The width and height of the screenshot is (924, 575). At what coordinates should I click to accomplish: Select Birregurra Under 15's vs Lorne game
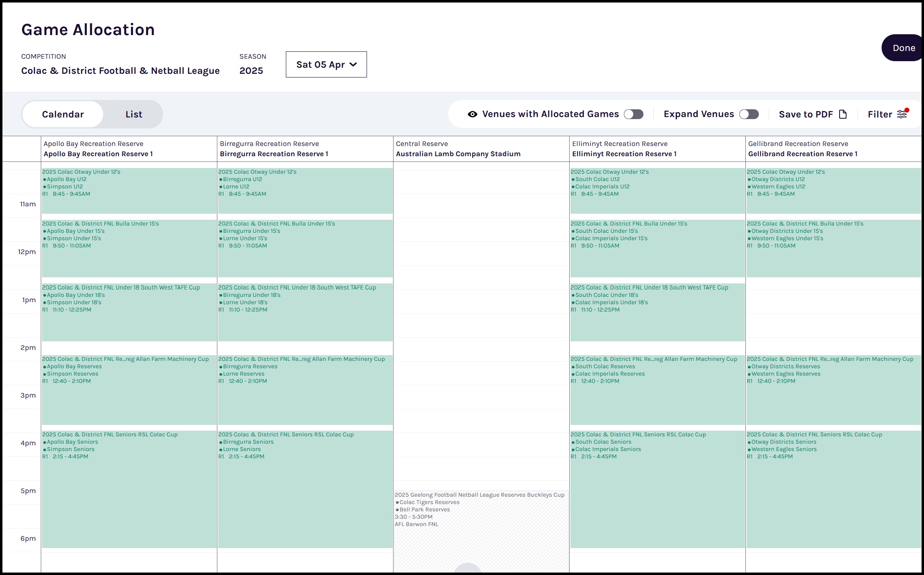[x=305, y=248]
